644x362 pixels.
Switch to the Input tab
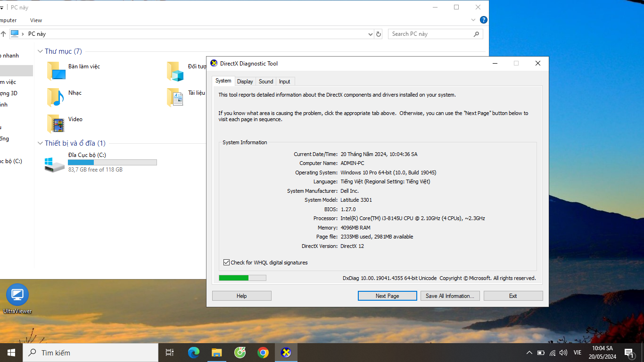point(285,82)
